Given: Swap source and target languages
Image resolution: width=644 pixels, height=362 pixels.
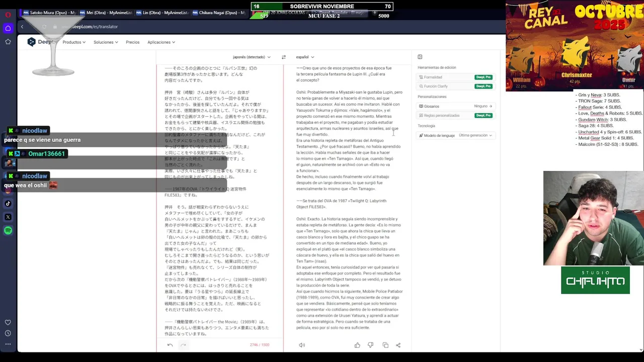Looking at the screenshot, I should (283, 57).
